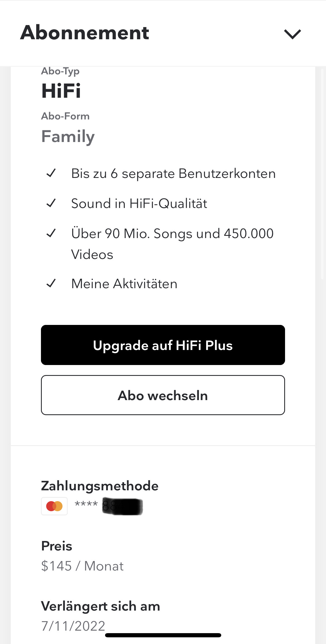Click the Meine Aktivitäten feature text
This screenshot has height=644, width=326.
(x=124, y=284)
